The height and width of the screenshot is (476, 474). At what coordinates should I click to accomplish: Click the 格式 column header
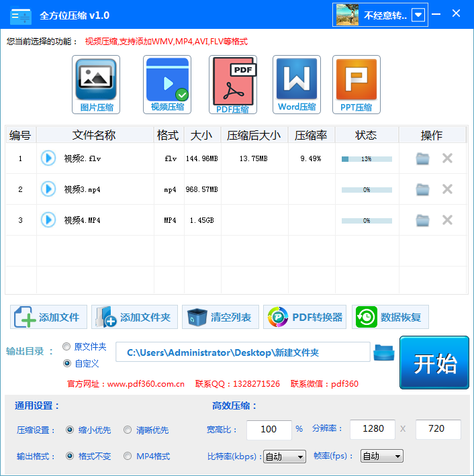169,135
